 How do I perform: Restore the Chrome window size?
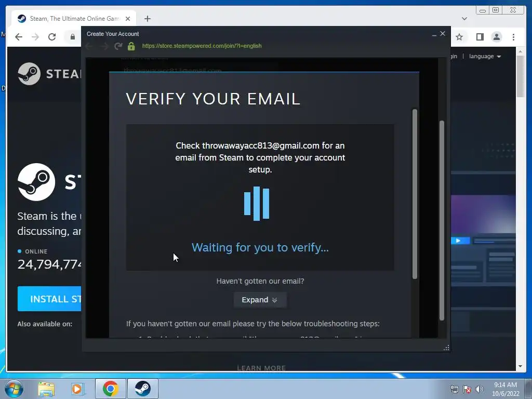(x=496, y=10)
